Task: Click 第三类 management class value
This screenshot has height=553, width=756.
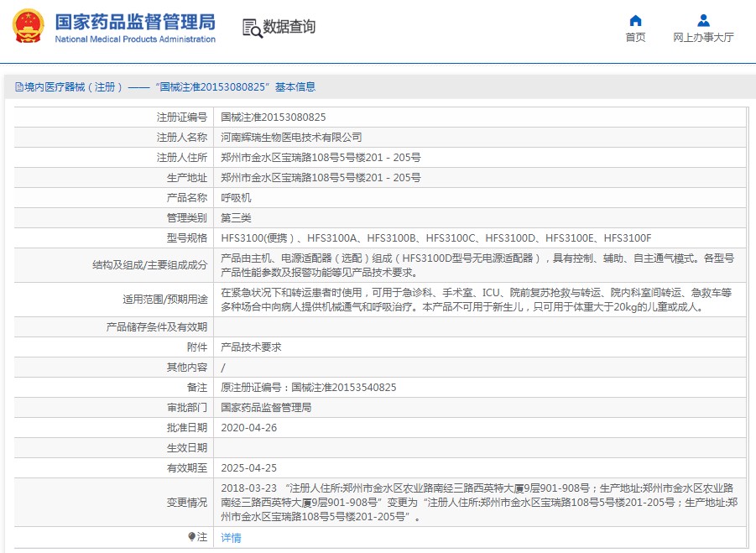Action: coord(236,218)
